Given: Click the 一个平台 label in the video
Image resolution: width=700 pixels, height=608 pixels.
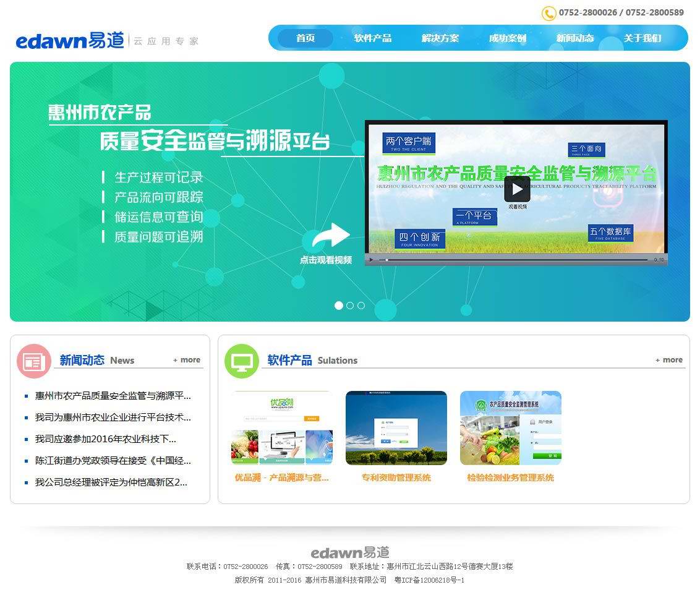Looking at the screenshot, I should coord(474,217).
